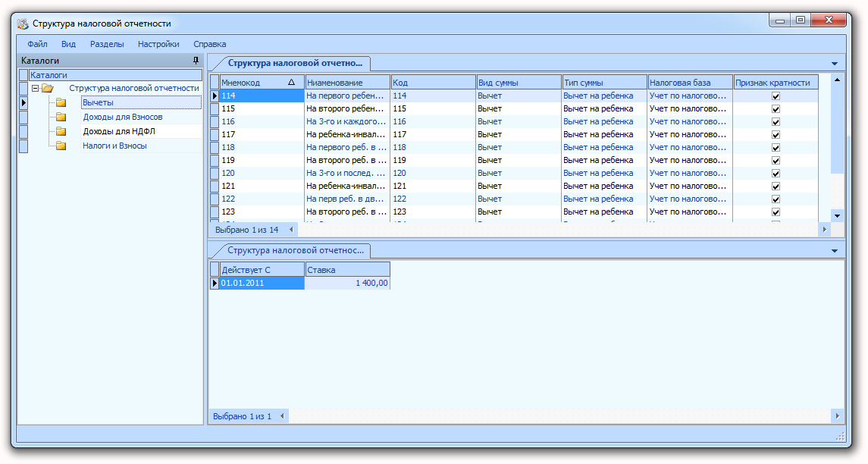The width and height of the screenshot is (868, 464).
Task: Open the Настройки menu
Action: click(x=158, y=44)
